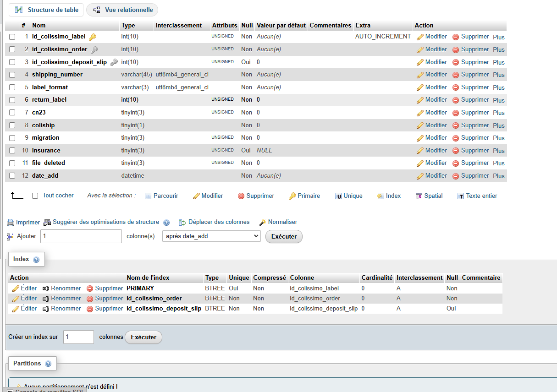Click Renommer icon for PRIMARY index
Viewport: 557px width, 392px height.
click(46, 289)
